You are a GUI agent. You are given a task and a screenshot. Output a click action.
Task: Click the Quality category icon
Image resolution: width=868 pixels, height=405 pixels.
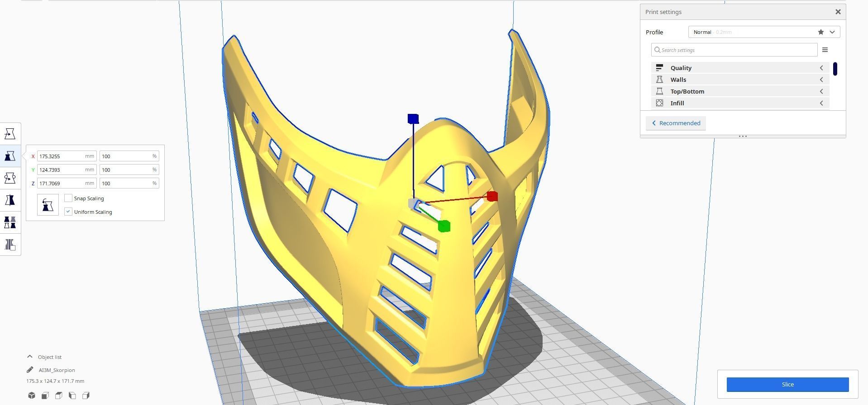click(660, 68)
